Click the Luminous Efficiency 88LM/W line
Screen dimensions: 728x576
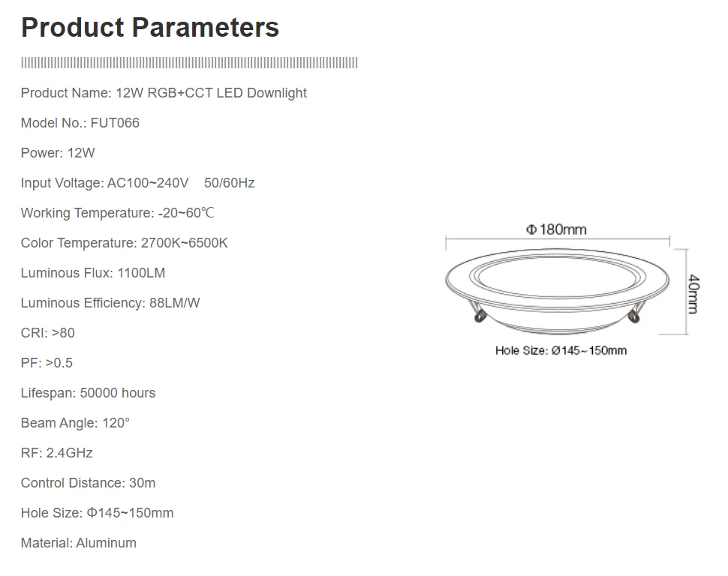[x=110, y=303]
